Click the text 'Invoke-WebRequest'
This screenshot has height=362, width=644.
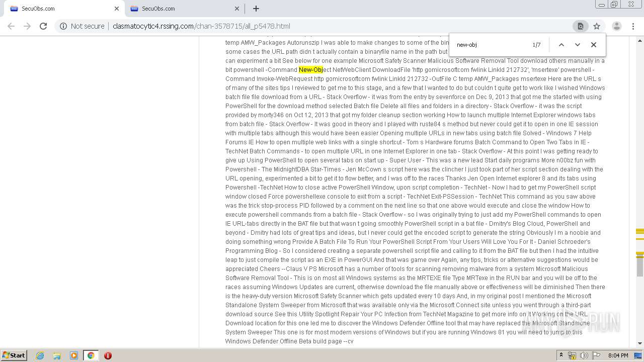(x=284, y=79)
